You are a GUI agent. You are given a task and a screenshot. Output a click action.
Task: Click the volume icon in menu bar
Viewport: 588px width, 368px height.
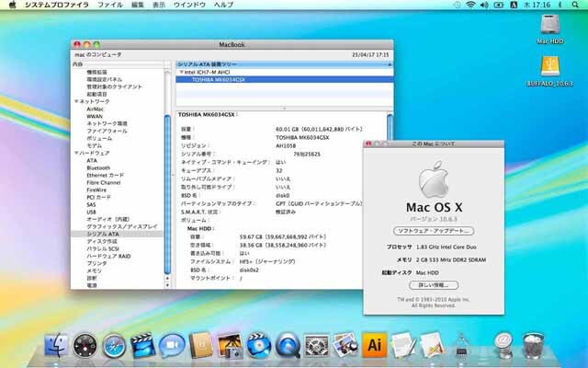[x=484, y=5]
